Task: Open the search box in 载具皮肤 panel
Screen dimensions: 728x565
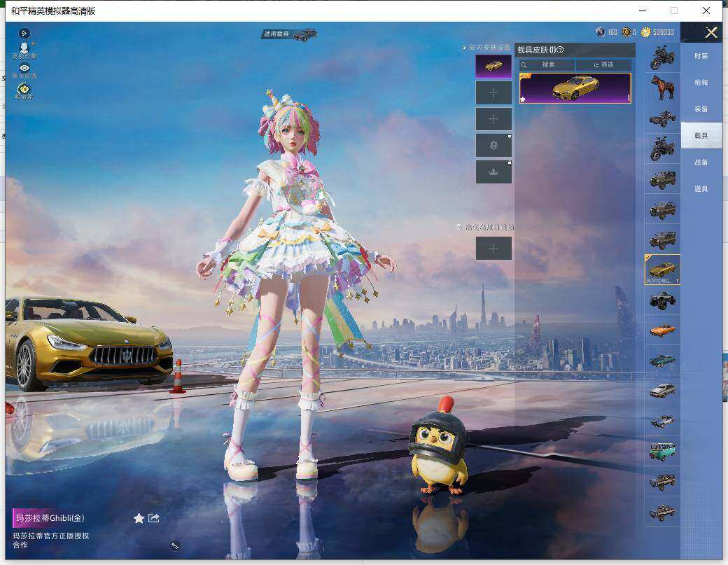Action: (x=547, y=64)
